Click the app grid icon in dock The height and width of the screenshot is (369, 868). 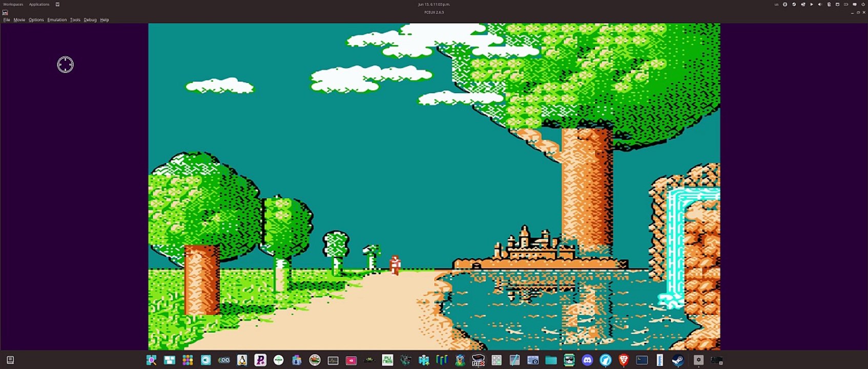[188, 360]
